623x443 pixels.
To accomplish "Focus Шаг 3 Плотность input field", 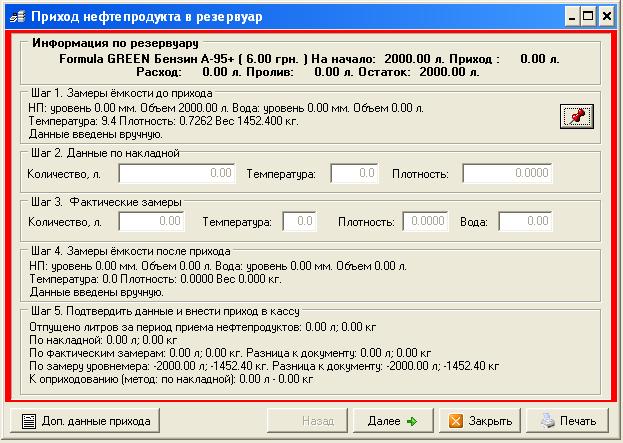I will pyautogui.click(x=425, y=221).
